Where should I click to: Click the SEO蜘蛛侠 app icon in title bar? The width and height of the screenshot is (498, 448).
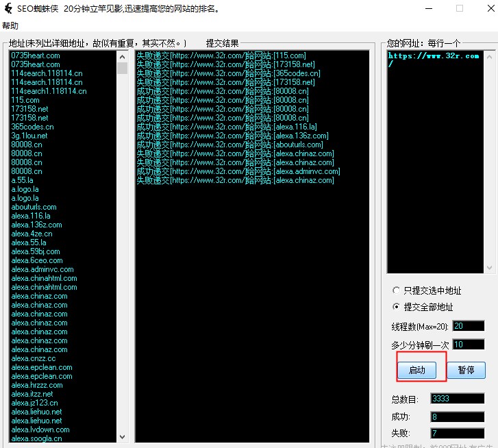pos(9,8)
